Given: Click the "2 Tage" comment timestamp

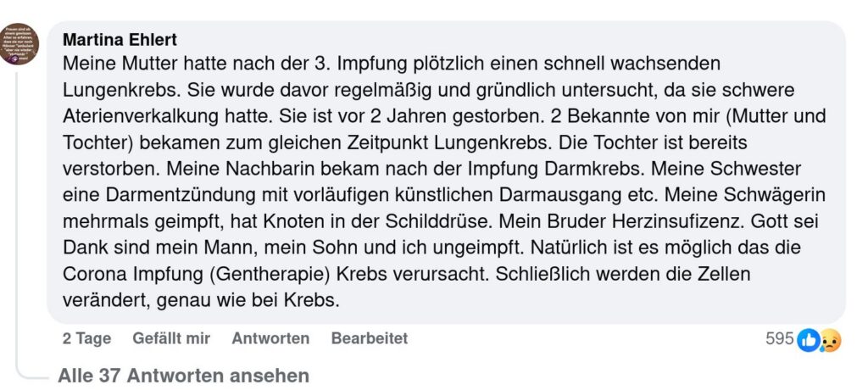Looking at the screenshot, I should point(86,338).
